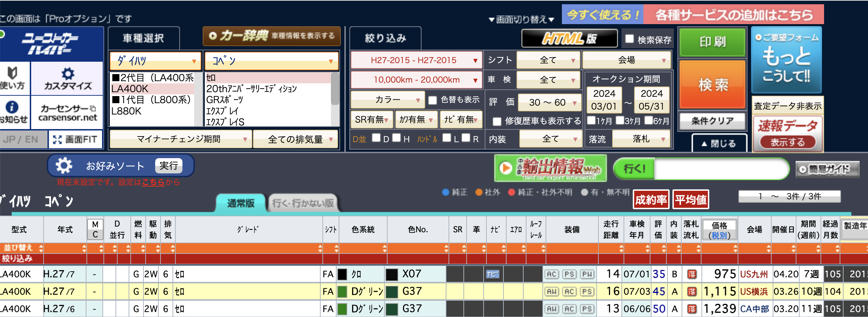The image size is (868, 317).
Task: Sort by 型式 column arrows
Action: click(41, 248)
